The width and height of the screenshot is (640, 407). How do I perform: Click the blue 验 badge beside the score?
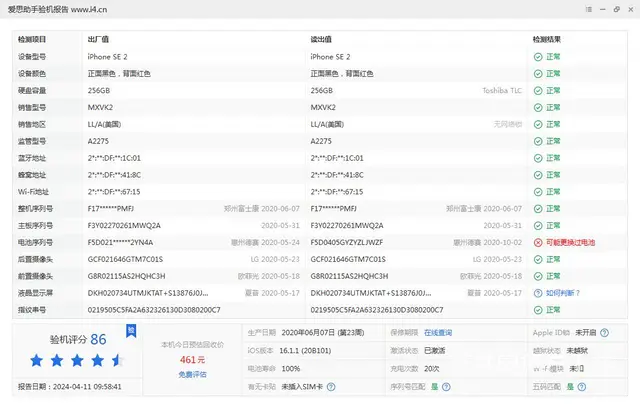pos(131,331)
